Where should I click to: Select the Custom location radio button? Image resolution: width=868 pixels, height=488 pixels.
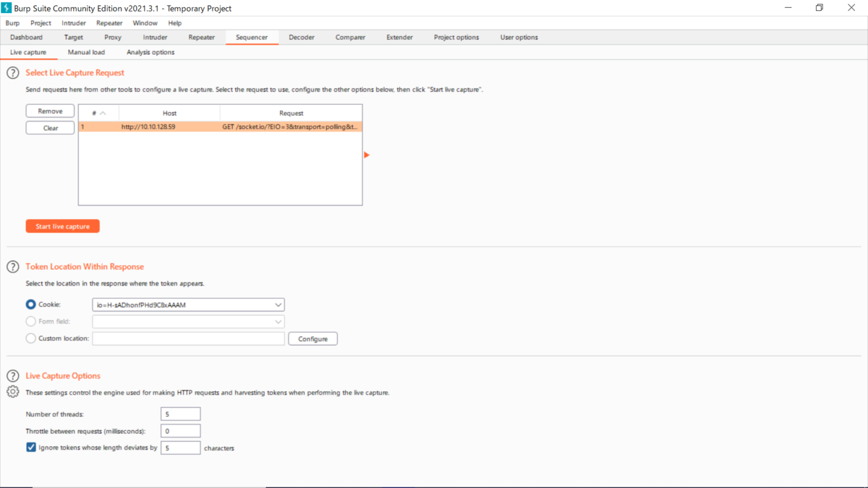[30, 338]
